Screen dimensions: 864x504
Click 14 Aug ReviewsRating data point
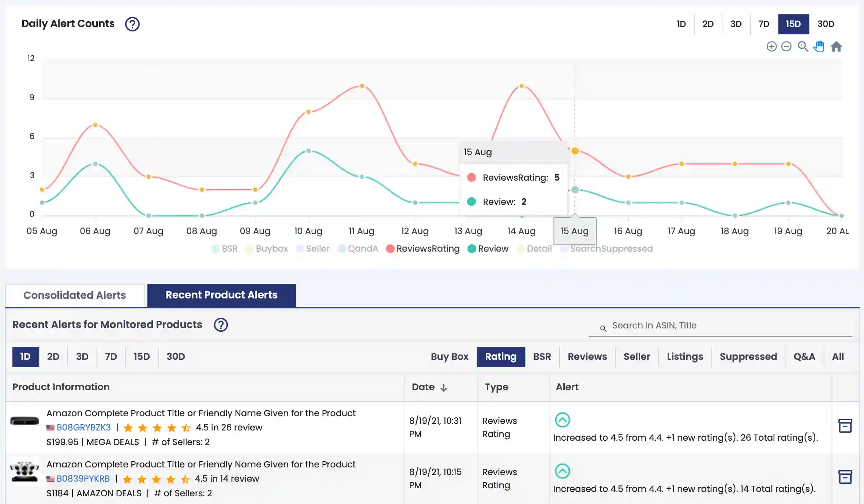(x=522, y=86)
